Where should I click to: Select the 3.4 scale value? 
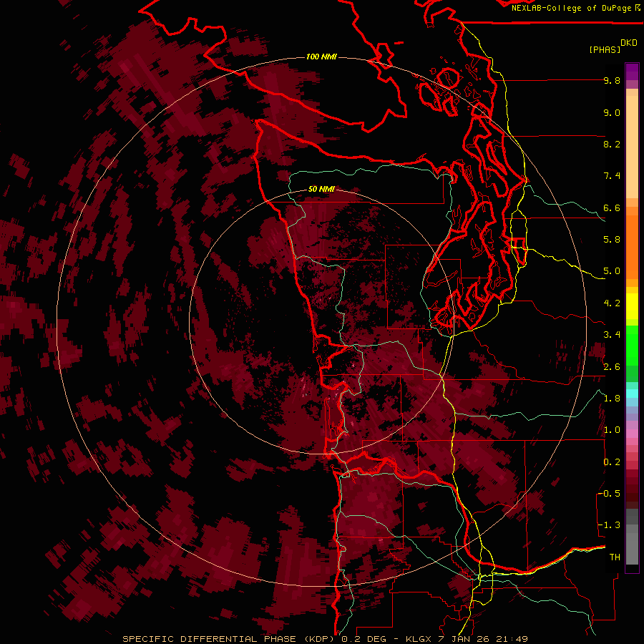(612, 335)
